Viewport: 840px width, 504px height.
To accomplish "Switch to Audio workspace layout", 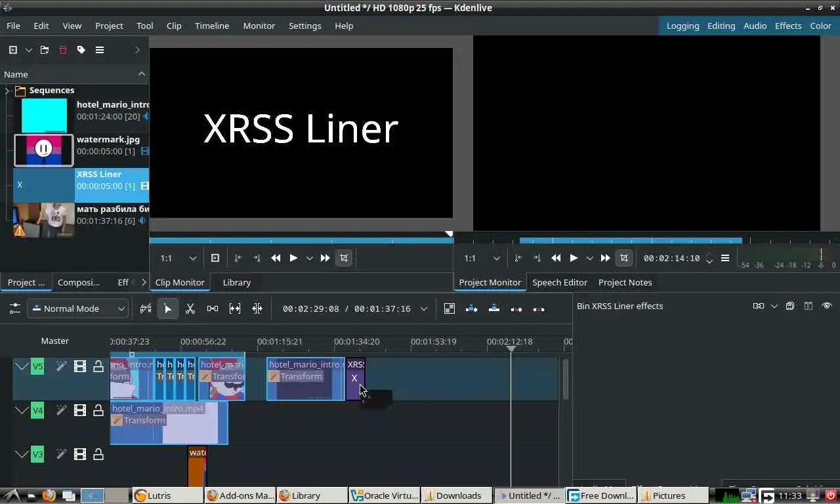I will (755, 26).
